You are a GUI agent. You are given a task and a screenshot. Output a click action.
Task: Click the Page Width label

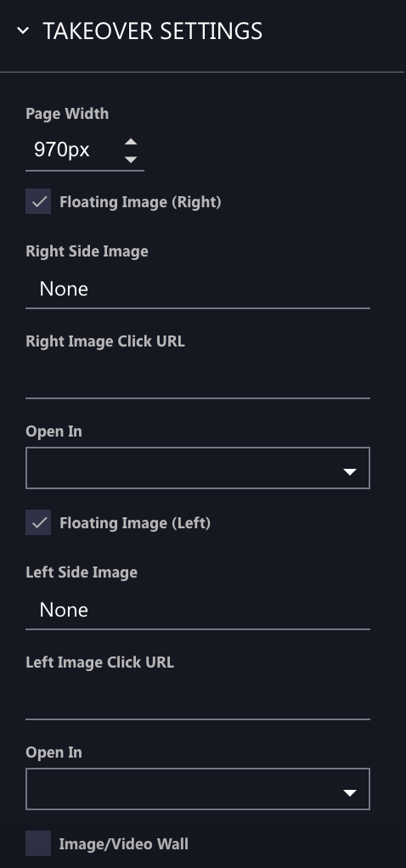(67, 114)
